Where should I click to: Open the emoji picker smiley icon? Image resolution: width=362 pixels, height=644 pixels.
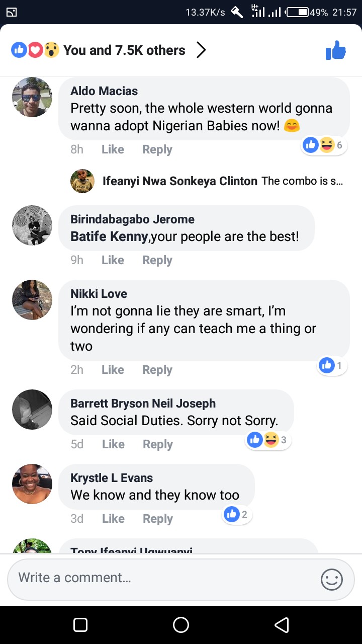tap(332, 580)
